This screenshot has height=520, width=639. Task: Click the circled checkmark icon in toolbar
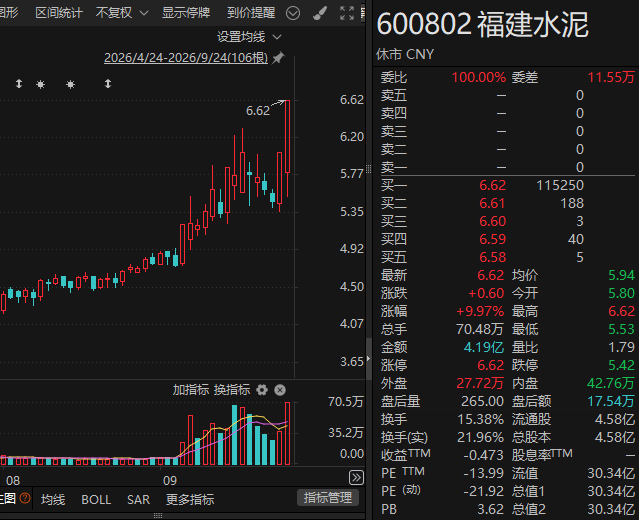(293, 13)
